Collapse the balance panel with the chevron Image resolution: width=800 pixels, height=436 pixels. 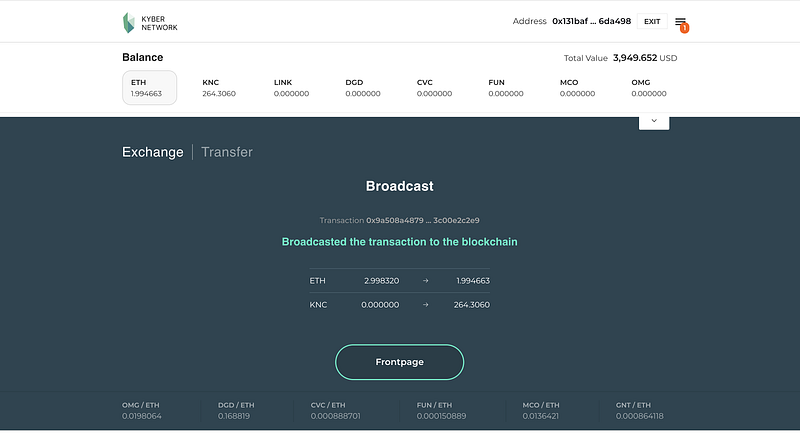[x=654, y=121]
